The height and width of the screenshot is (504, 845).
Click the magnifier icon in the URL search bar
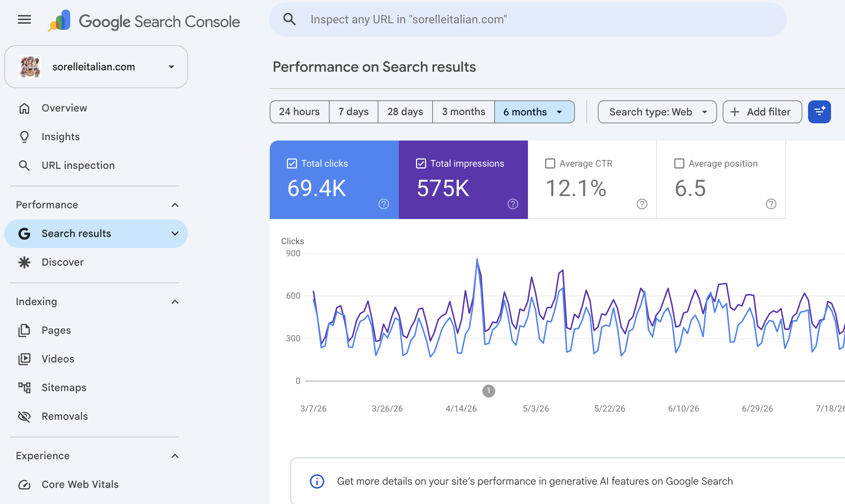(289, 19)
